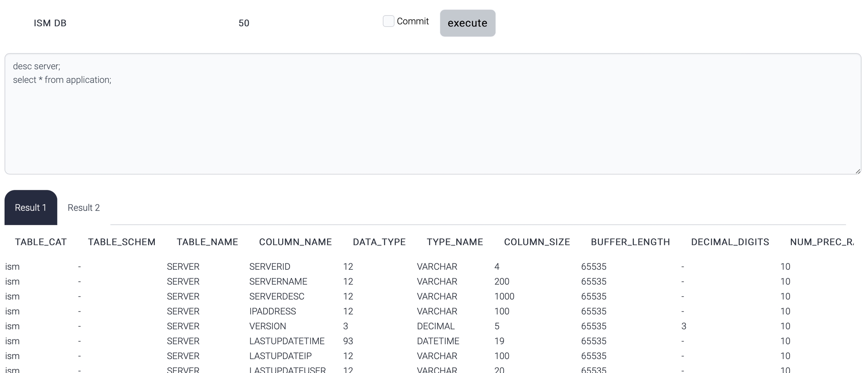Select the Result 1 tab

pyautogui.click(x=31, y=208)
